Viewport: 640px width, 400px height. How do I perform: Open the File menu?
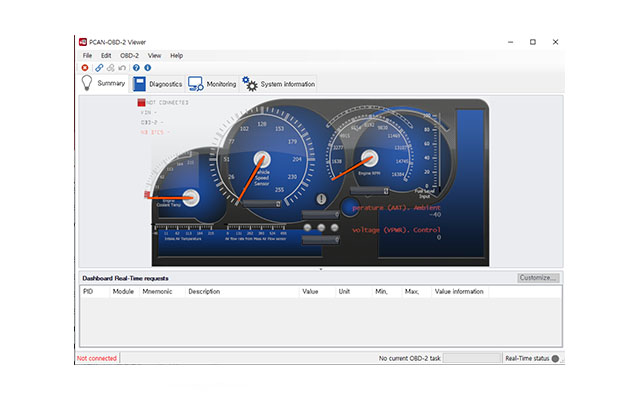coord(87,56)
